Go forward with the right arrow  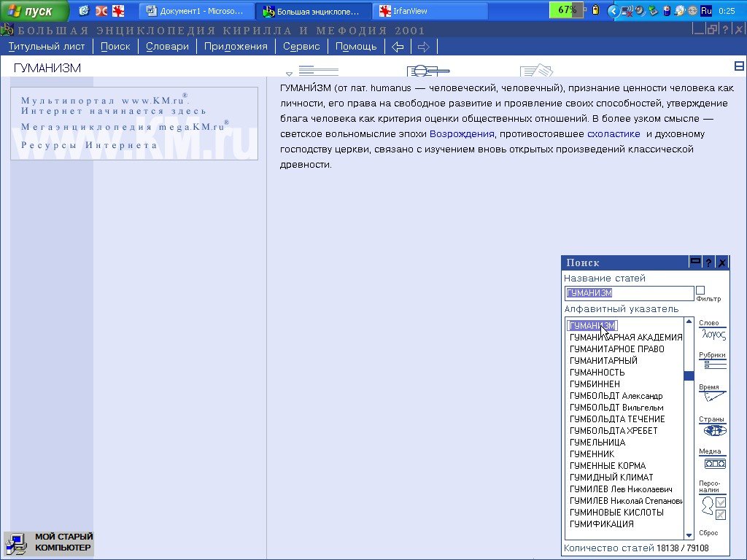pyautogui.click(x=423, y=47)
